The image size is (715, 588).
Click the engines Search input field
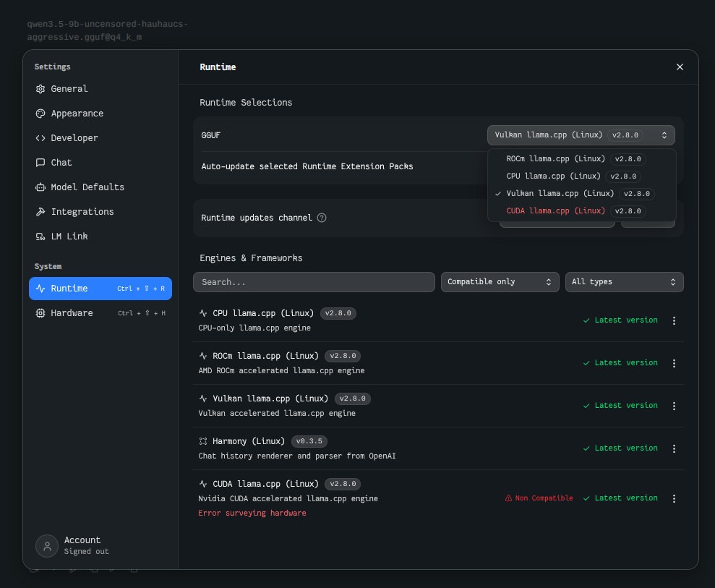(x=314, y=282)
